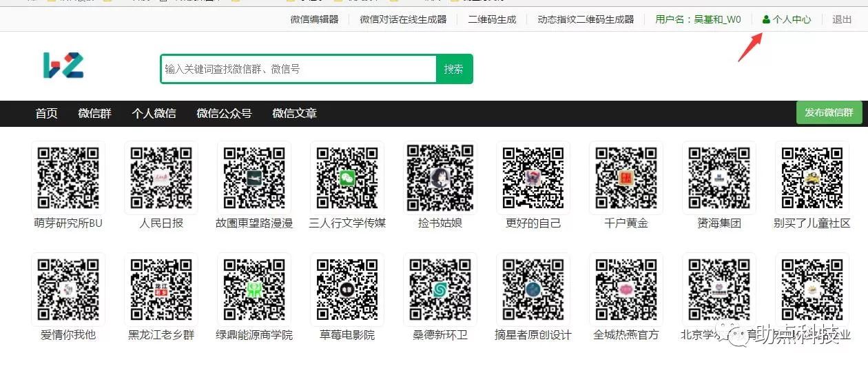Go to 首页 navigation item
Image resolution: width=868 pixels, height=373 pixels.
coord(47,113)
